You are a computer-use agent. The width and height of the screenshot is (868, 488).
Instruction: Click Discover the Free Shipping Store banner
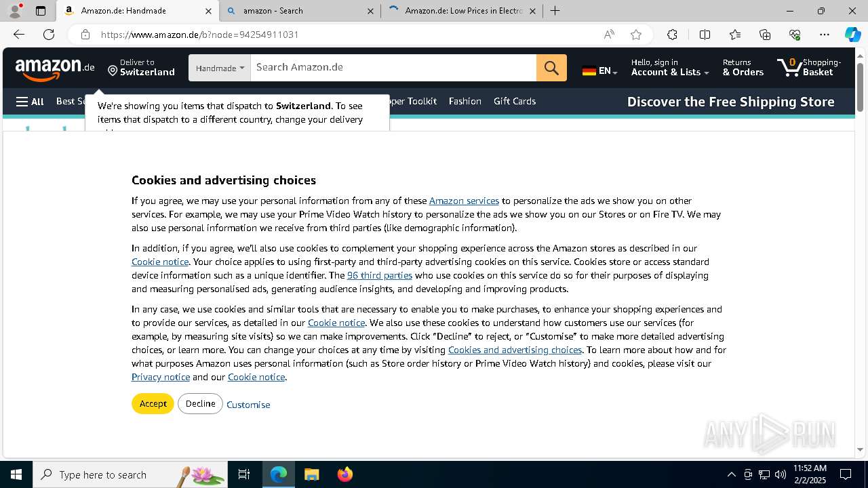[x=730, y=102]
